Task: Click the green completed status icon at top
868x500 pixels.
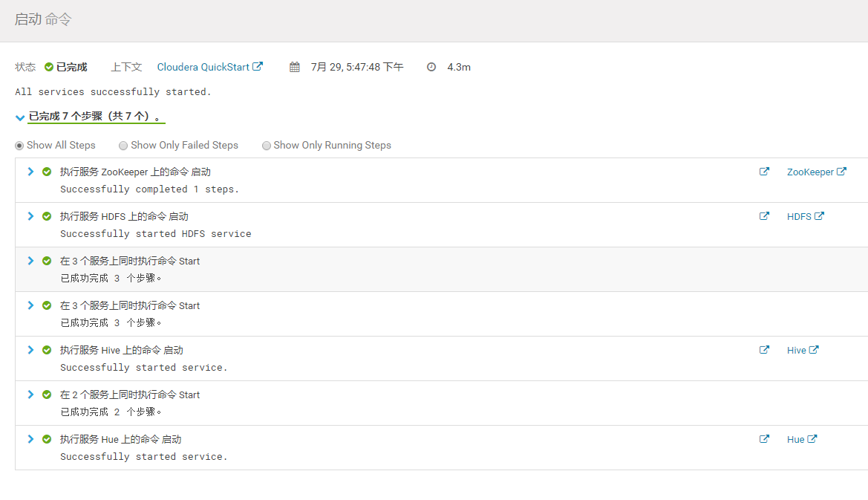Action: pos(49,67)
